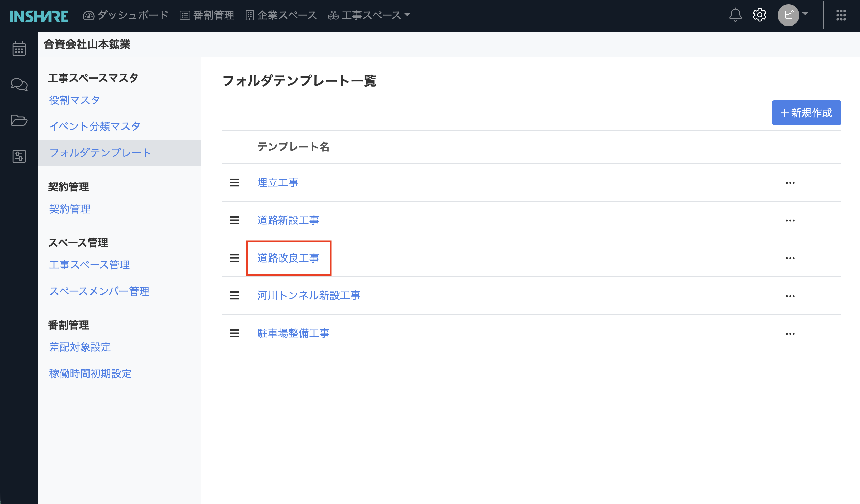Open 契約管理 link in side menu
Image resolution: width=860 pixels, height=504 pixels.
(70, 209)
